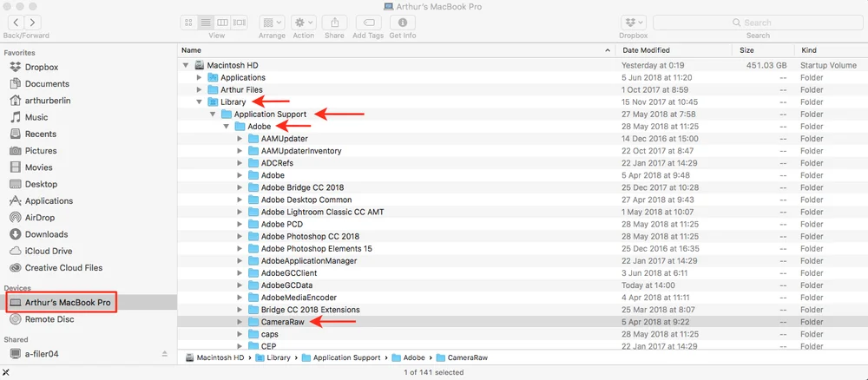868x380 pixels.
Task: Open Creative Cloud Files in sidebar
Action: coord(63,268)
